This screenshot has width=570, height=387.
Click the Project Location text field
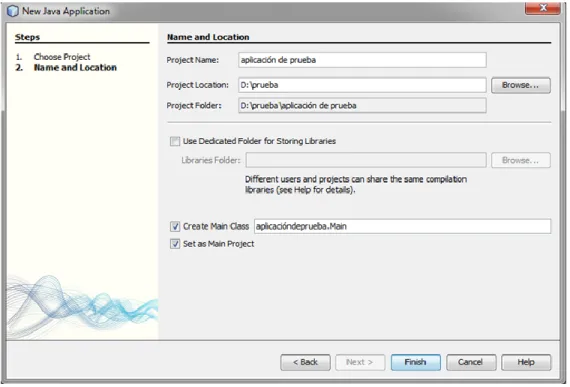[362, 85]
